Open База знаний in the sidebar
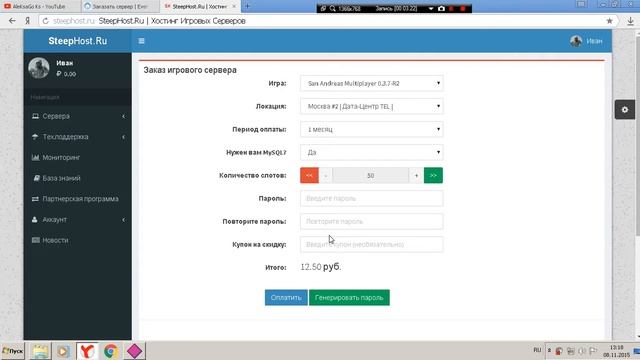 [78, 178]
